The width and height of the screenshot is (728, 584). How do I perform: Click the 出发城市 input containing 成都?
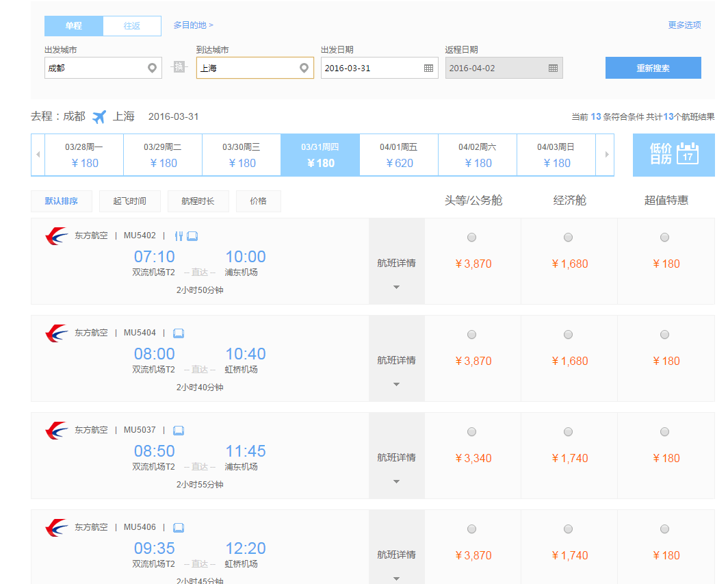[x=103, y=68]
